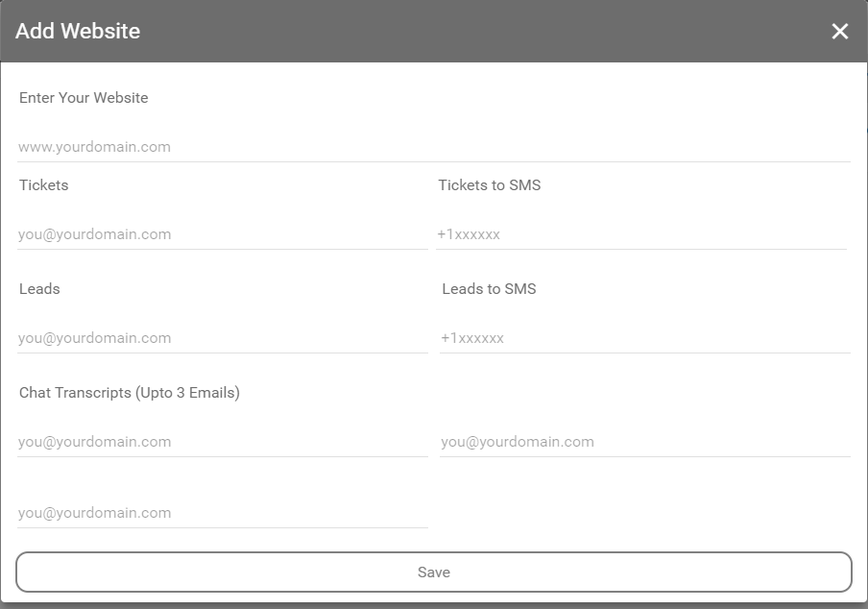Focus the Leads email input
This screenshot has width=868, height=609.
[223, 338]
